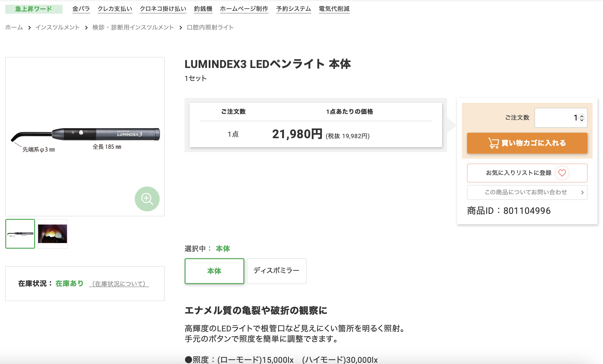This screenshot has width=603, height=364.
Task: Click the main LUMINDEX3 product image
Action: coord(85,136)
